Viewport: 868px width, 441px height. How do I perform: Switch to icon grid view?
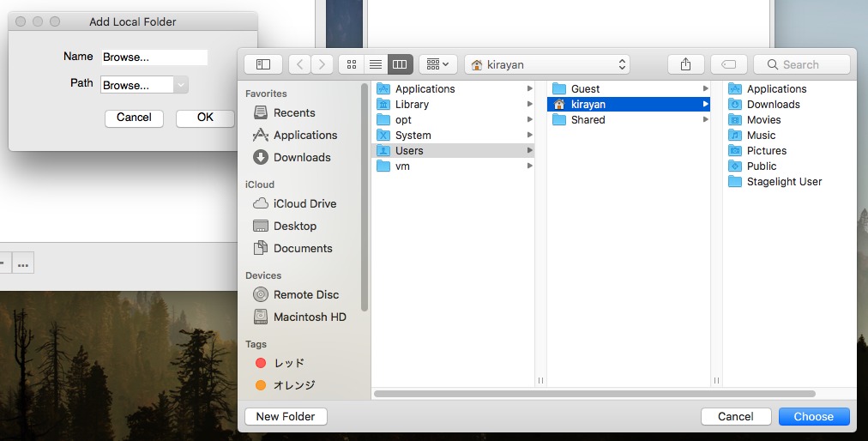(x=352, y=64)
